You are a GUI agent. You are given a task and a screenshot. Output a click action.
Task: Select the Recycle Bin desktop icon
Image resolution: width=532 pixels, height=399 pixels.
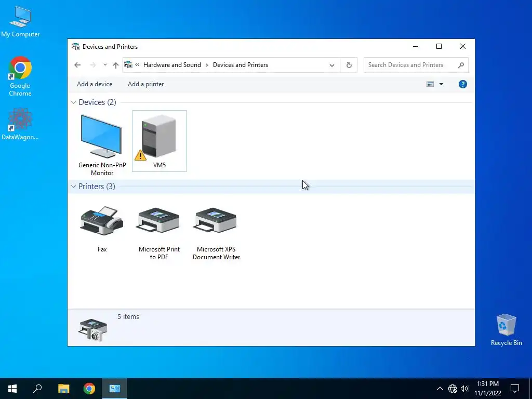[506, 330]
